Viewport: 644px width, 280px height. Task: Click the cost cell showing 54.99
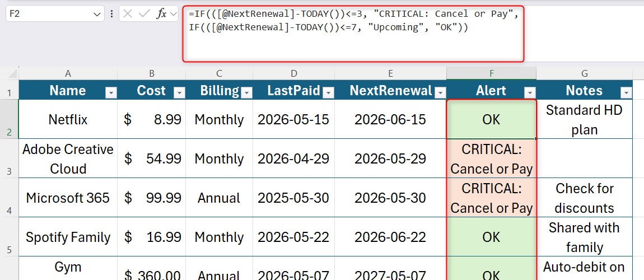[152, 158]
